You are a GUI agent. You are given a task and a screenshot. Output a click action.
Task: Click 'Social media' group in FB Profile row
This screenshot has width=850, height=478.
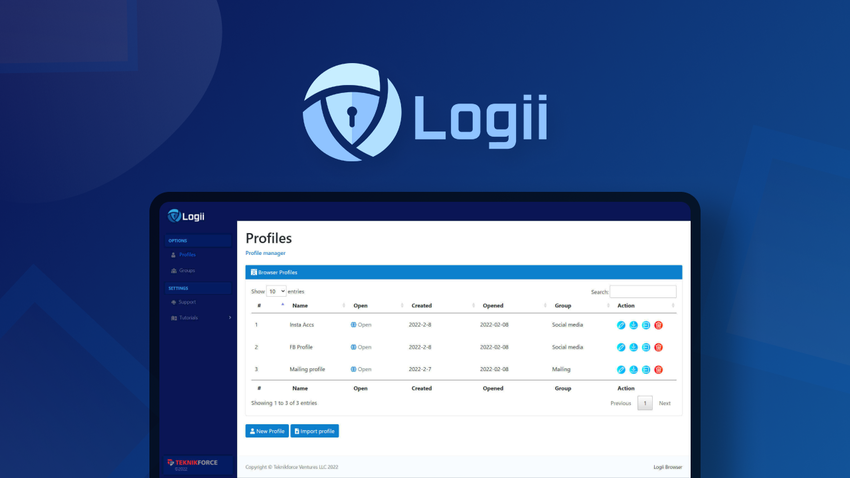567,347
